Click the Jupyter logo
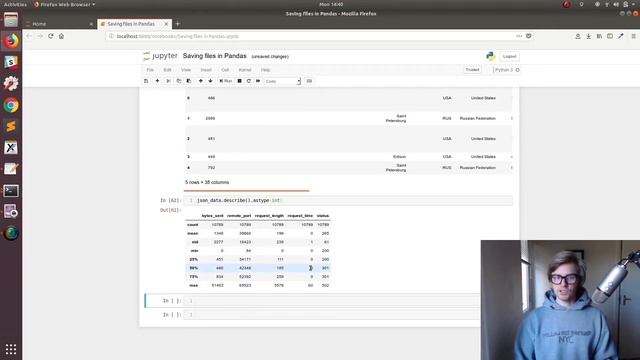 pyautogui.click(x=160, y=56)
